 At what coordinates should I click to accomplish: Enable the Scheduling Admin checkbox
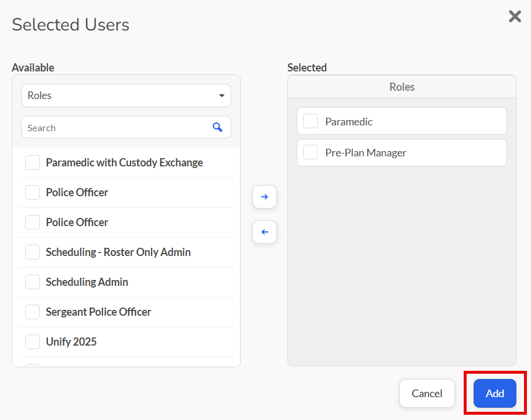33,282
